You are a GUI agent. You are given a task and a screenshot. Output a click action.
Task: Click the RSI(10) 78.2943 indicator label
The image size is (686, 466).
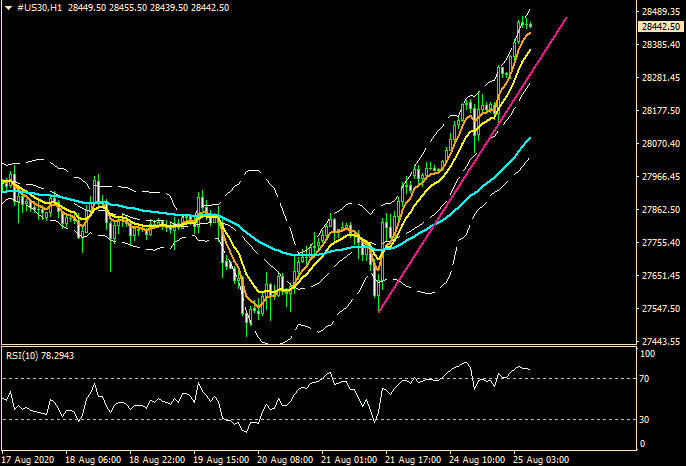coord(40,353)
